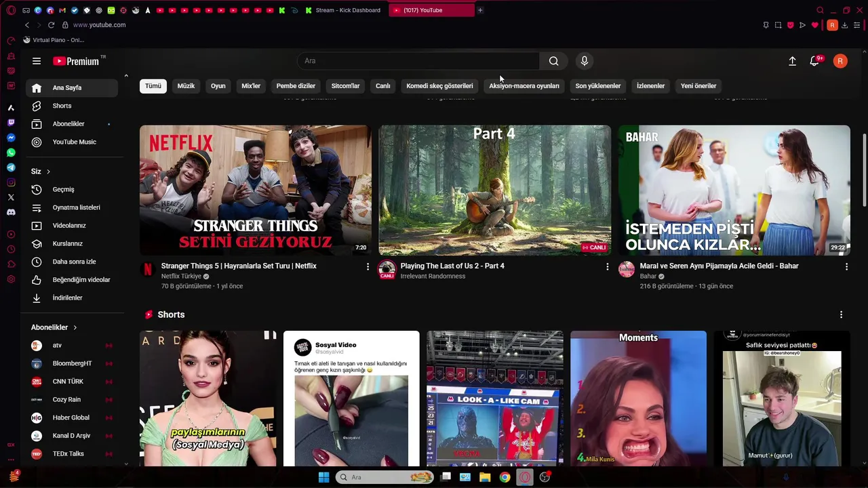This screenshot has width=868, height=488.
Task: Open the atv channel subscription
Action: 72,345
